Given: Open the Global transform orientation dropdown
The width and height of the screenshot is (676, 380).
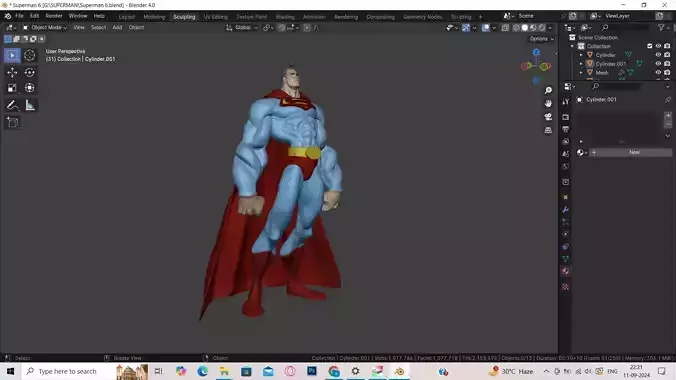Looking at the screenshot, I should point(241,28).
